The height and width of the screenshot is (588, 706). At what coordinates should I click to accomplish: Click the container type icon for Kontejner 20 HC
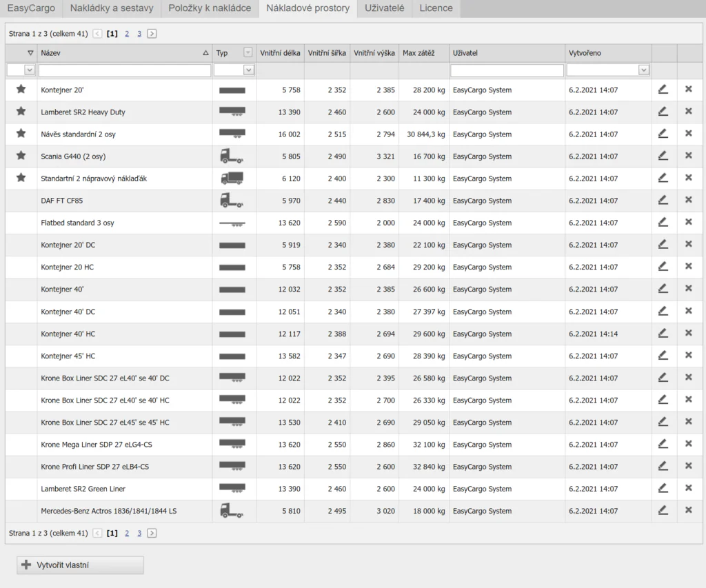click(232, 267)
